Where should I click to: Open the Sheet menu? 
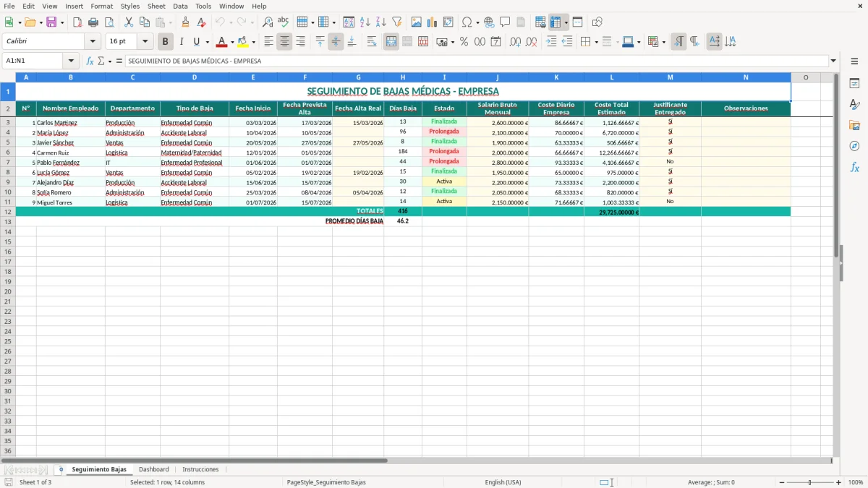[x=156, y=6]
